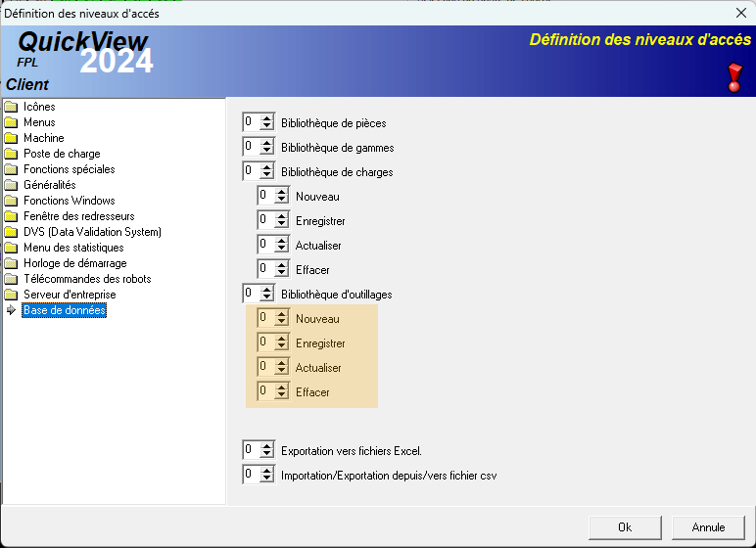The width and height of the screenshot is (756, 548).
Task: Click the arrow icon beside Base de données
Action: (11, 310)
